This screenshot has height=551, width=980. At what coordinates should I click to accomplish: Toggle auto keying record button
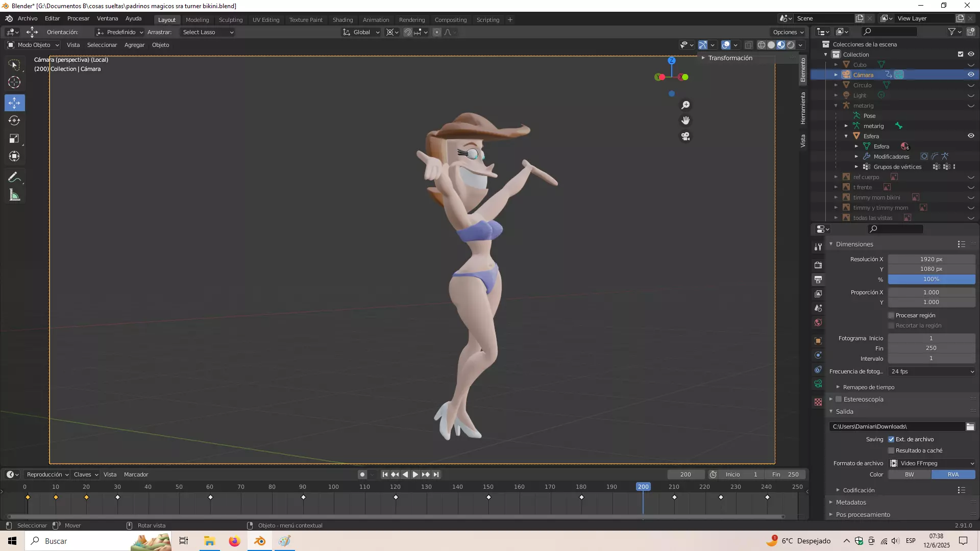(x=362, y=474)
